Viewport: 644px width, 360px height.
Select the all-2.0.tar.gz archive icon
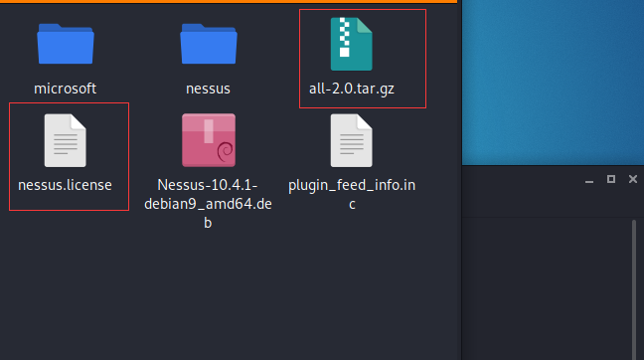pos(352,44)
